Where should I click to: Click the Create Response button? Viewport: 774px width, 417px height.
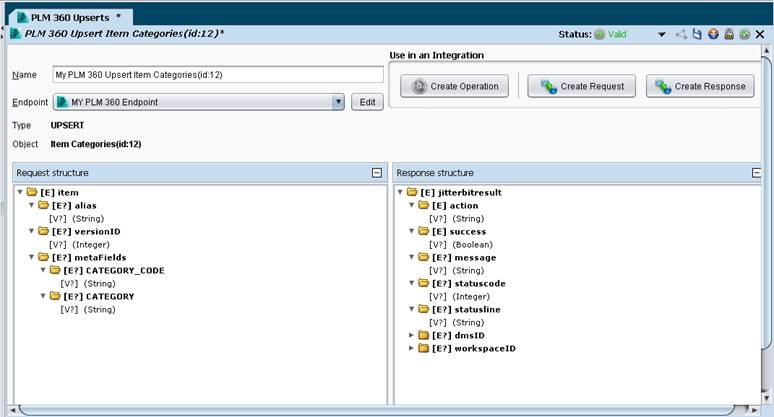click(700, 86)
